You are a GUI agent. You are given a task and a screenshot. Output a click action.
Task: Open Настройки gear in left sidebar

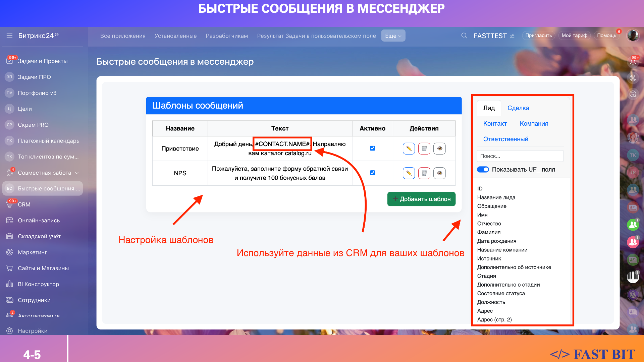click(10, 331)
